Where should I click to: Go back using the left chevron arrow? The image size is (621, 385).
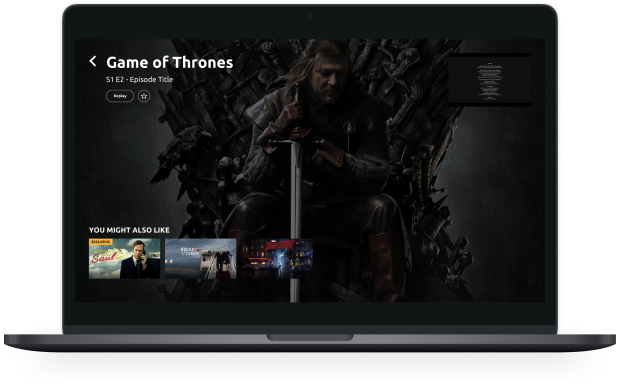93,61
